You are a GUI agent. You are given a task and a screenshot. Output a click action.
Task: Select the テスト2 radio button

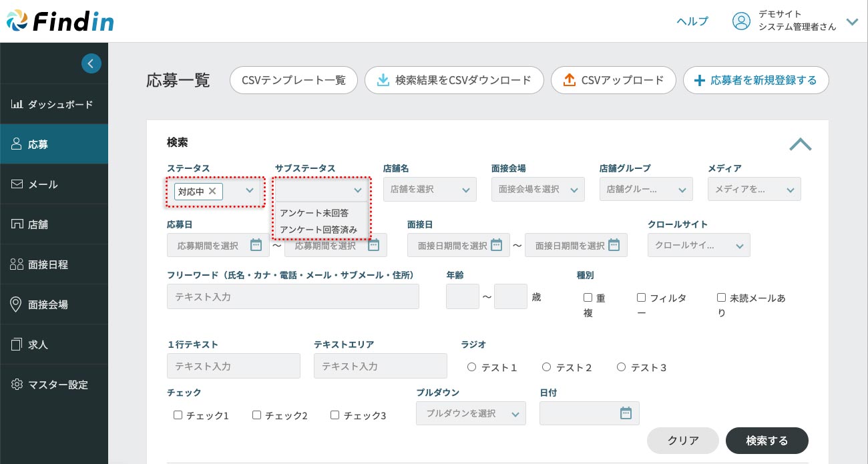[546, 367]
